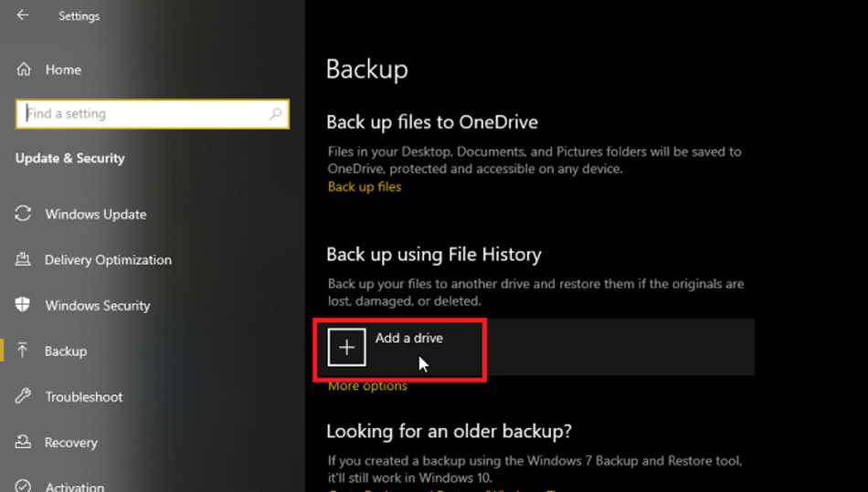Viewport: 868px width, 492px height.
Task: Open the More options link
Action: tap(368, 386)
